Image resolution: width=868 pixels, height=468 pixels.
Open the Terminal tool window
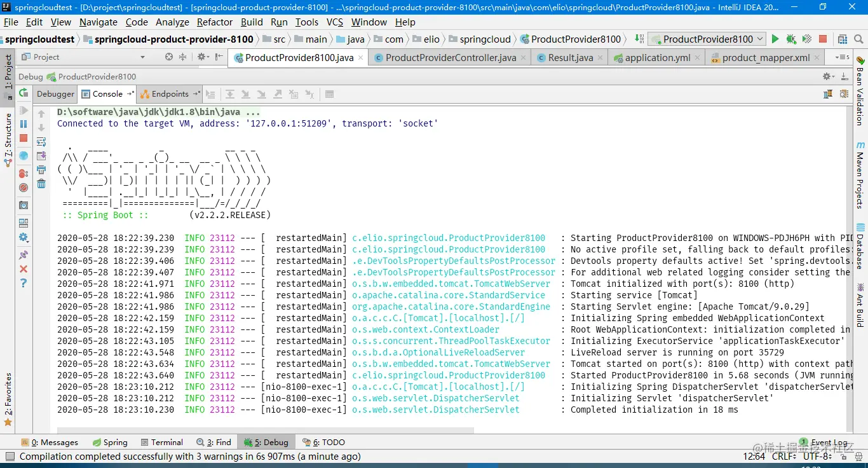pos(161,442)
